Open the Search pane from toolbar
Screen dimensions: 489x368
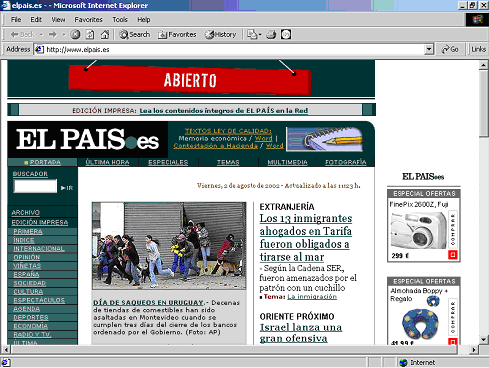coord(135,34)
